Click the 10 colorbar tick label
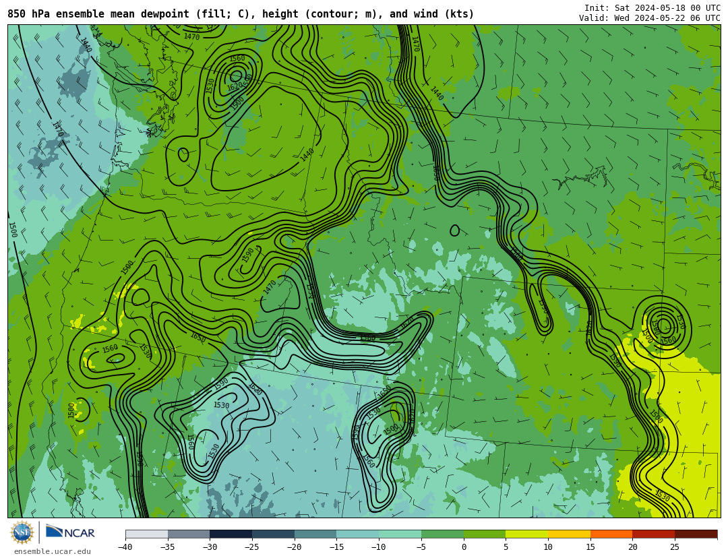Viewport: 728px width, 560px height. click(x=548, y=547)
